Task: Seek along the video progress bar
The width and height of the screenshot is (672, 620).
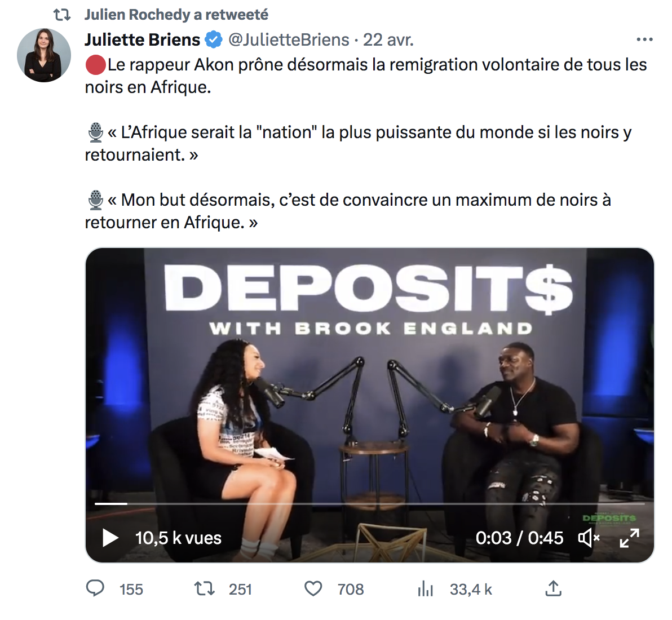Action: click(x=369, y=504)
